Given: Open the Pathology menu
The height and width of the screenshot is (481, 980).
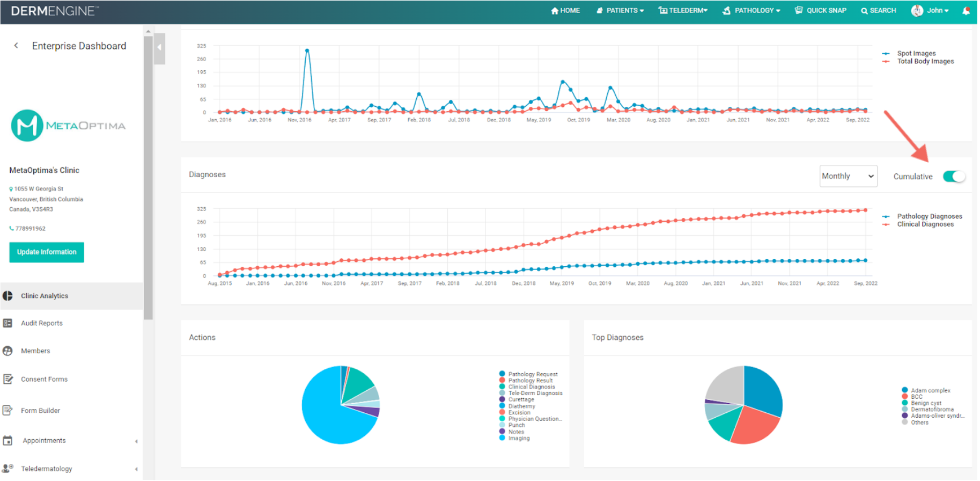Looking at the screenshot, I should point(751,11).
